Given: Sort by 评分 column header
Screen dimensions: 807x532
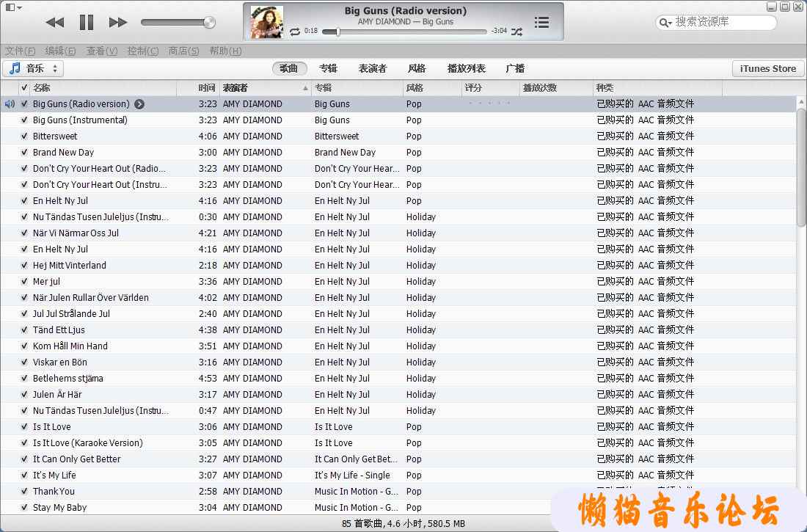Looking at the screenshot, I should click(491, 88).
